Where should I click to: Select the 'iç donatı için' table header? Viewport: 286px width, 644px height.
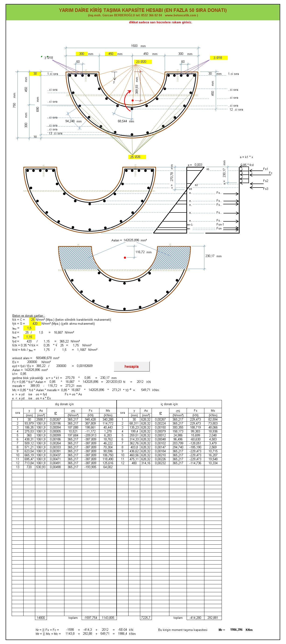(169, 404)
